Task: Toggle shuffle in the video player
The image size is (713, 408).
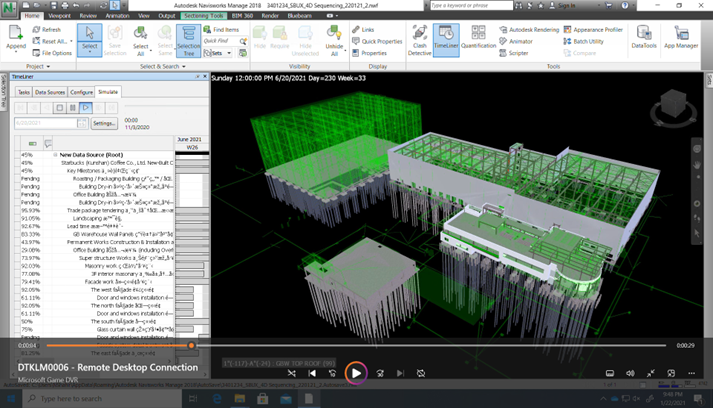Action: pos(291,373)
